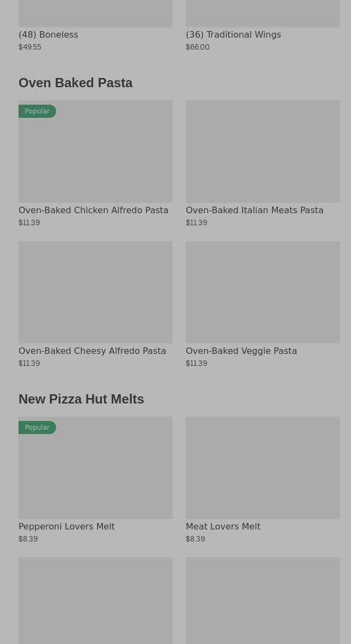Click the $49.55 price under (48) Boneless
Image resolution: width=351 pixels, height=644 pixels.
[x=30, y=47]
